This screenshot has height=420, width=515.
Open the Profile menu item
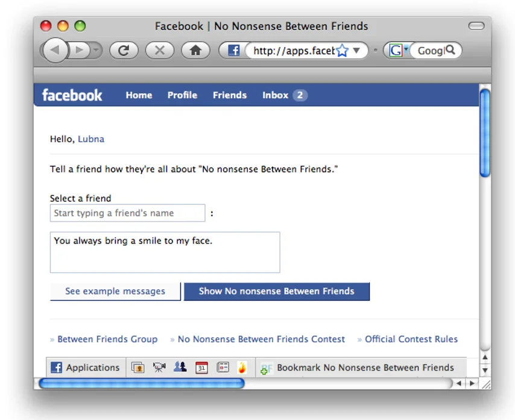(x=182, y=95)
